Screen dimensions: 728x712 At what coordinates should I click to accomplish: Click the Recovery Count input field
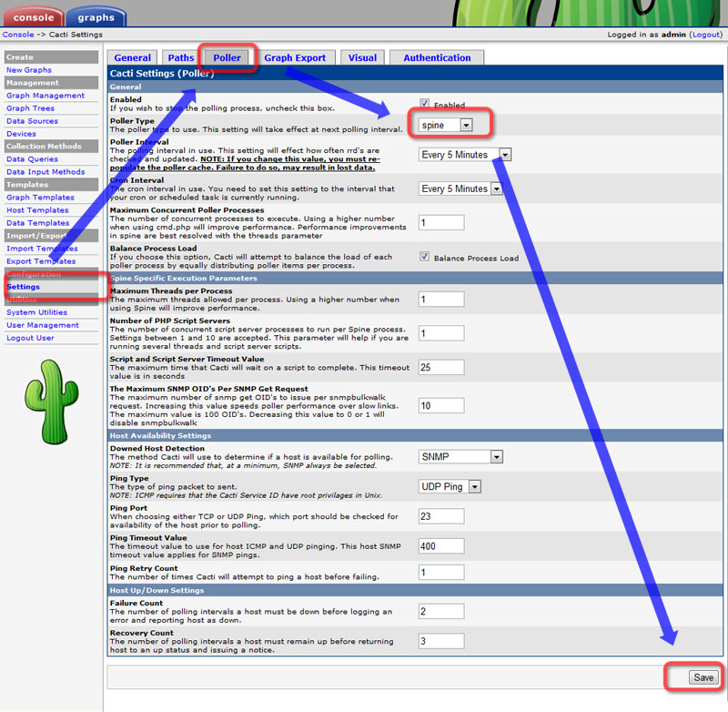point(441,641)
